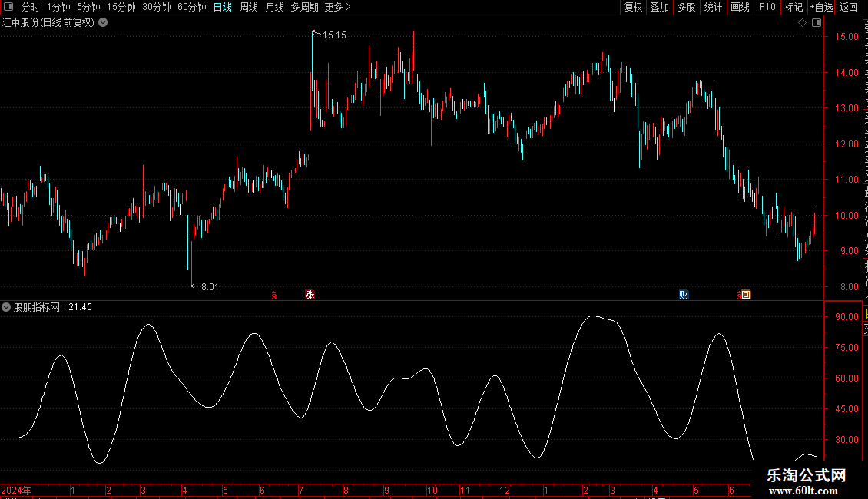
Task: Switch to 分时 intraday chart
Action: point(31,7)
